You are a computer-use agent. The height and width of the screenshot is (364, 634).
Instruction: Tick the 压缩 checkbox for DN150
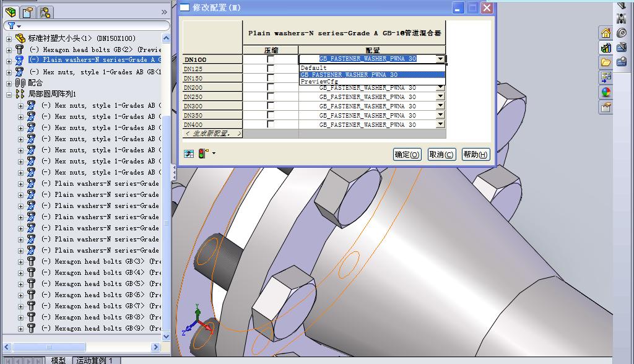(271, 78)
